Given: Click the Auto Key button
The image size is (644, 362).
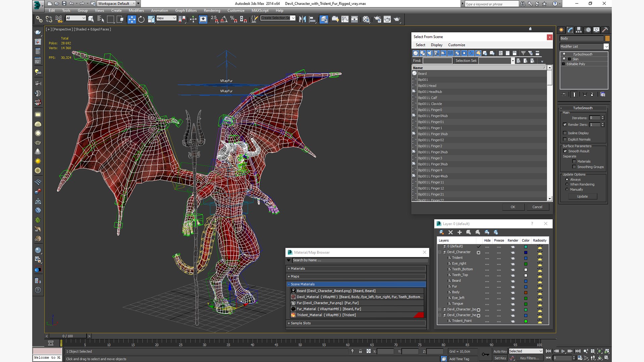Looking at the screenshot, I should pos(500,351).
